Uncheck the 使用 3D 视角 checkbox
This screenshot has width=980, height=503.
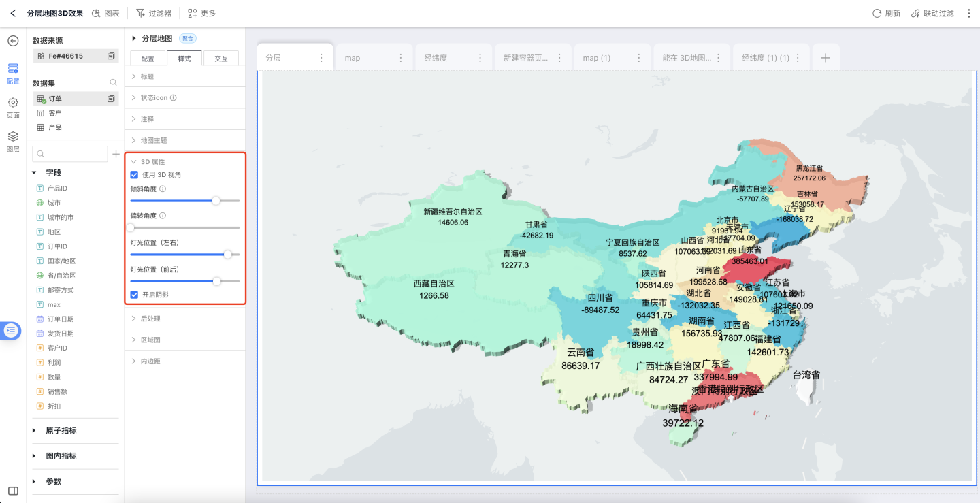pos(134,175)
